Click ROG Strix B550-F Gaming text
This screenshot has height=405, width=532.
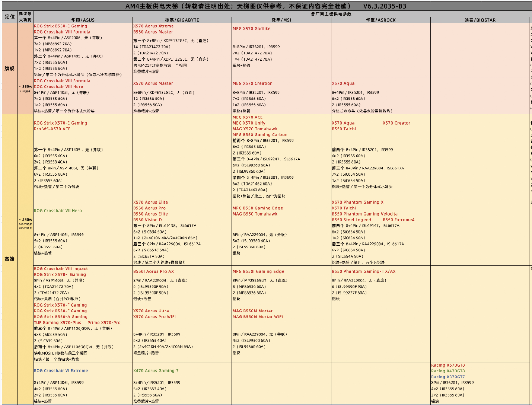(x=60, y=311)
